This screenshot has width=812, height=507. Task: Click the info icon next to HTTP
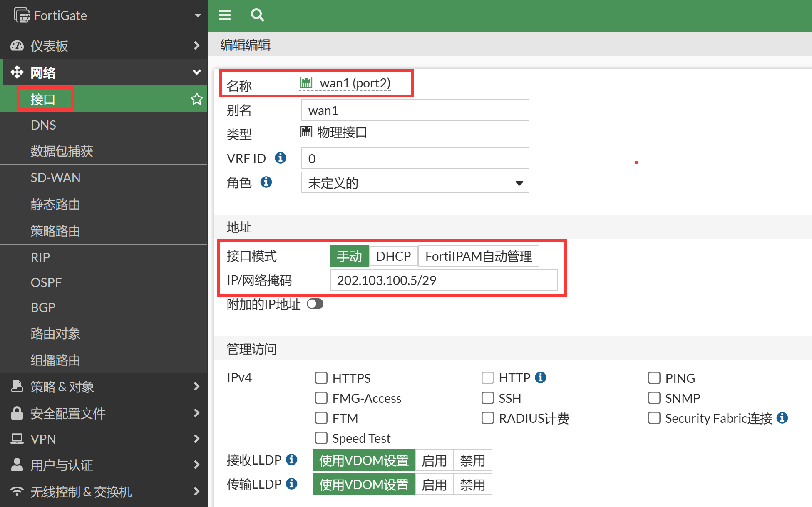(x=541, y=377)
